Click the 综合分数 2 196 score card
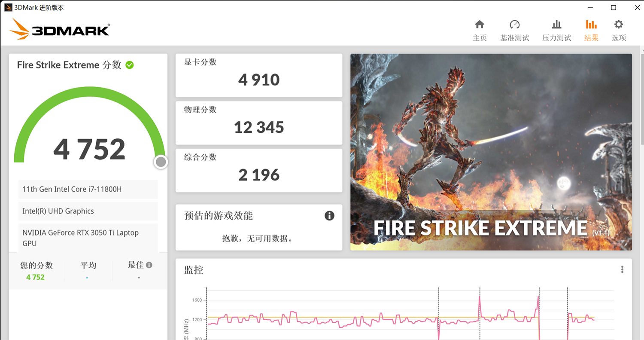 (x=259, y=171)
